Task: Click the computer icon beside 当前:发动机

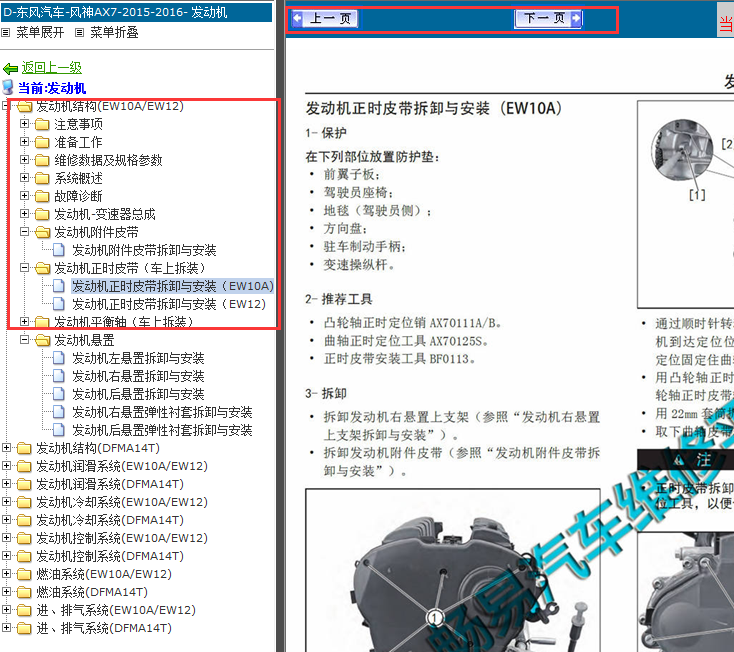Action: [8, 88]
